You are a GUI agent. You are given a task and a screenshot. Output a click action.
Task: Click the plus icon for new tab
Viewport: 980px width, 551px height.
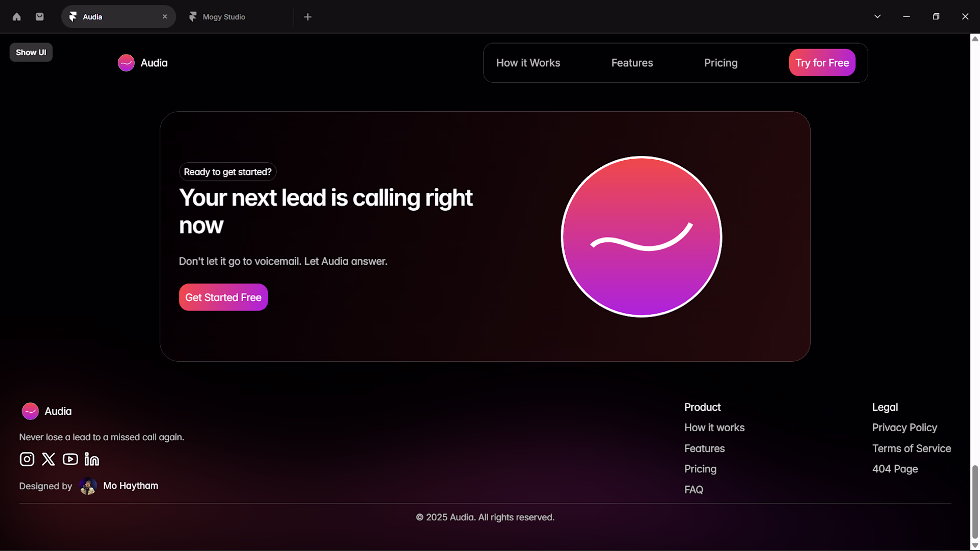[x=308, y=17]
